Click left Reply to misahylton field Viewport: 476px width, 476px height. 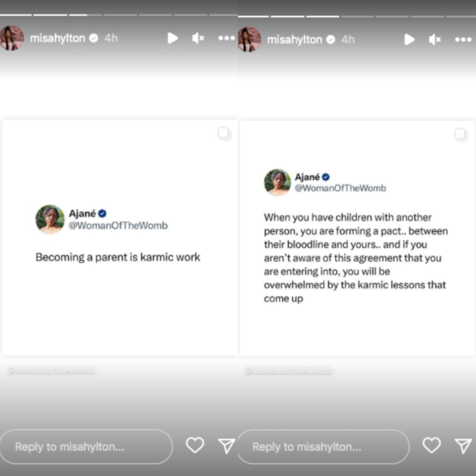(86, 446)
